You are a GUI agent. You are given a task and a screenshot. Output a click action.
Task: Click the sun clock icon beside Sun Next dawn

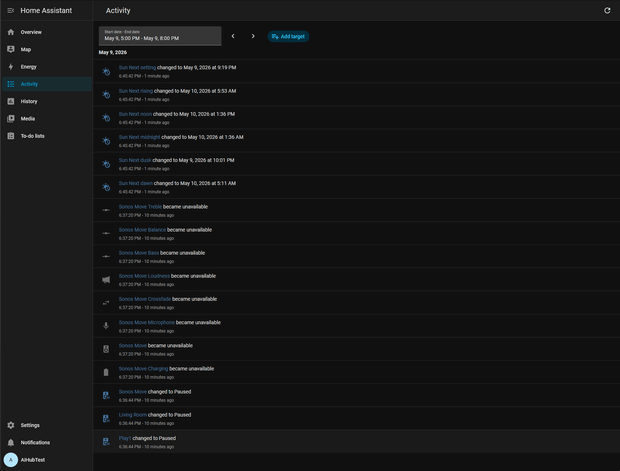106,187
